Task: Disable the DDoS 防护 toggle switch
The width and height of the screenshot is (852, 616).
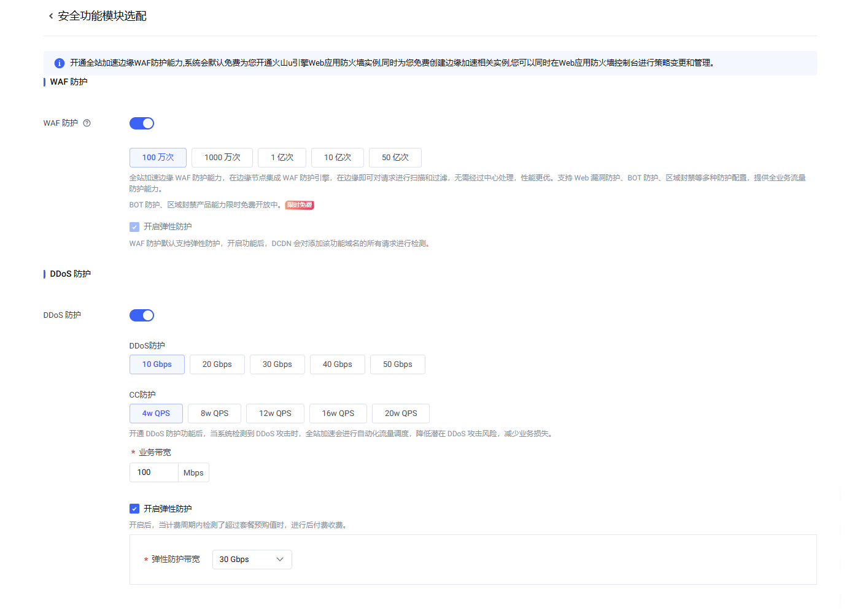Action: pyautogui.click(x=142, y=315)
